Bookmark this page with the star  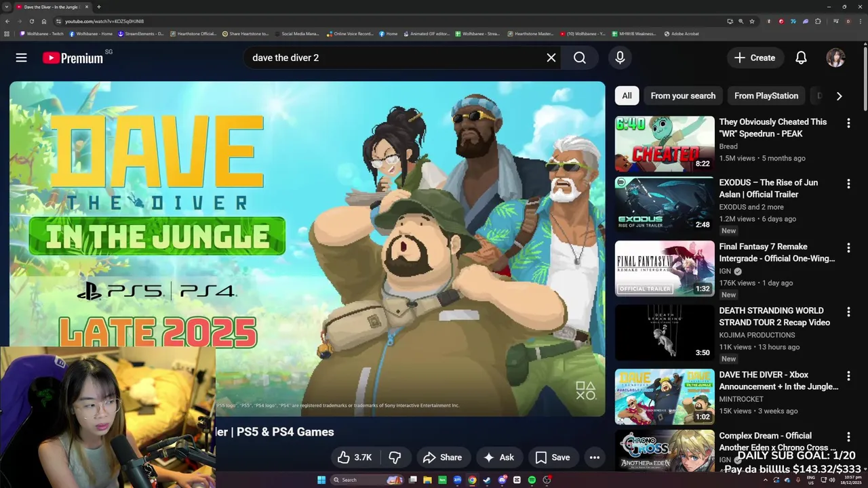click(752, 21)
